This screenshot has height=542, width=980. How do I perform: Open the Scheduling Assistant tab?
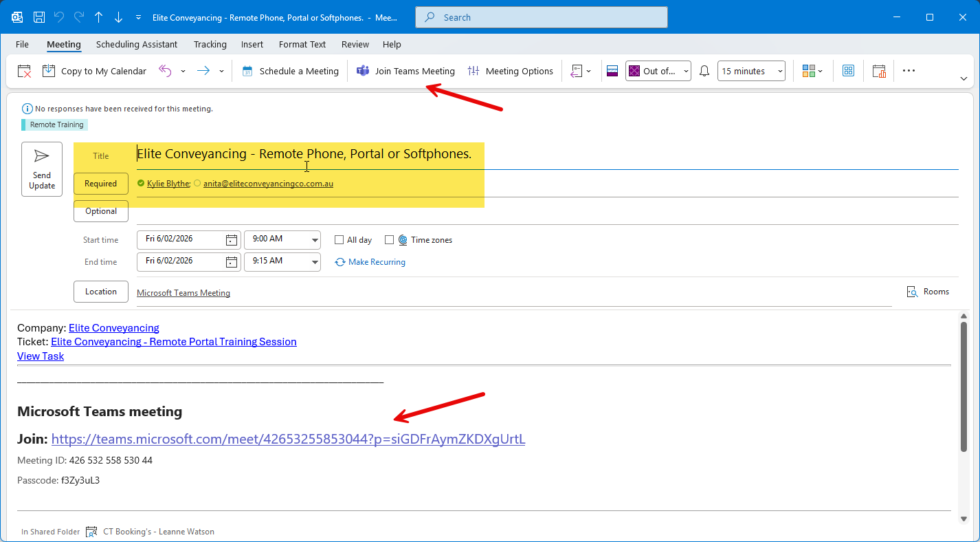[137, 44]
